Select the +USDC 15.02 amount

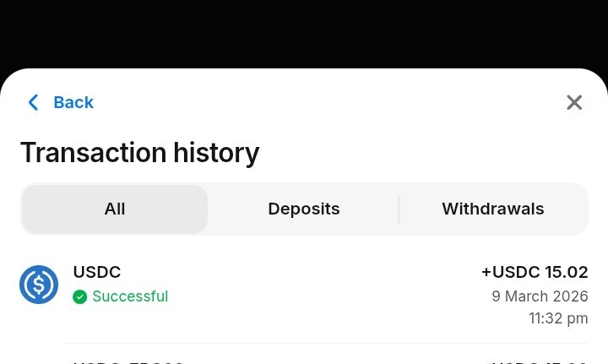click(x=535, y=272)
